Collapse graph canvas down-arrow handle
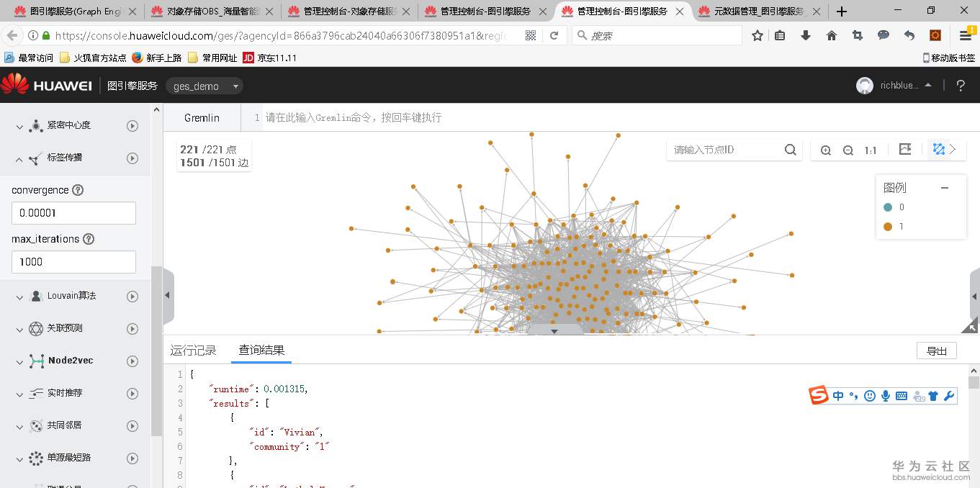The width and height of the screenshot is (980, 488). [554, 330]
